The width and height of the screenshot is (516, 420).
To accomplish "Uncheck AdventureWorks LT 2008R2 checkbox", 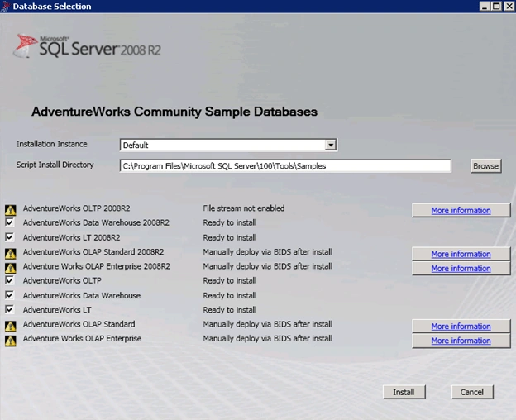I will coord(10,237).
